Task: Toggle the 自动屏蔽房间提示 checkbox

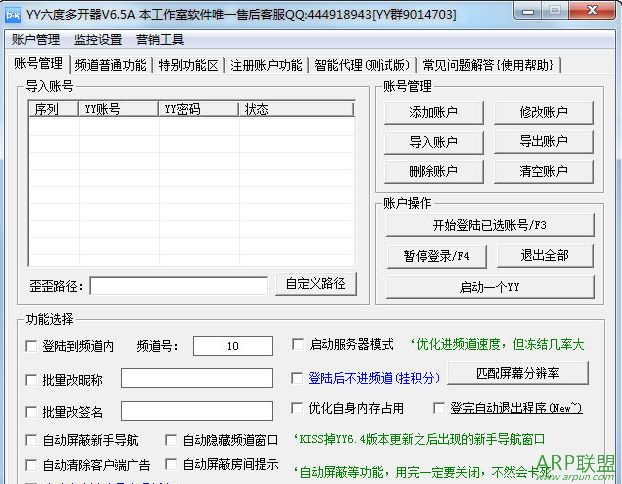Action: pos(171,464)
